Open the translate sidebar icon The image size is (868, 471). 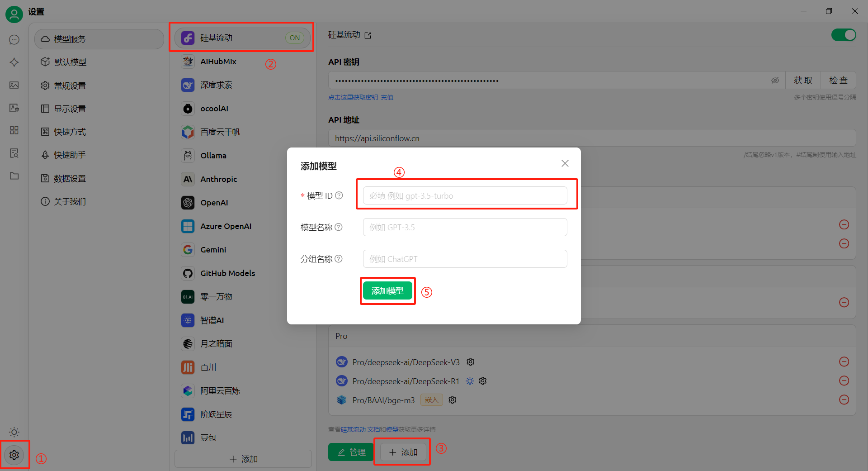pyautogui.click(x=14, y=108)
